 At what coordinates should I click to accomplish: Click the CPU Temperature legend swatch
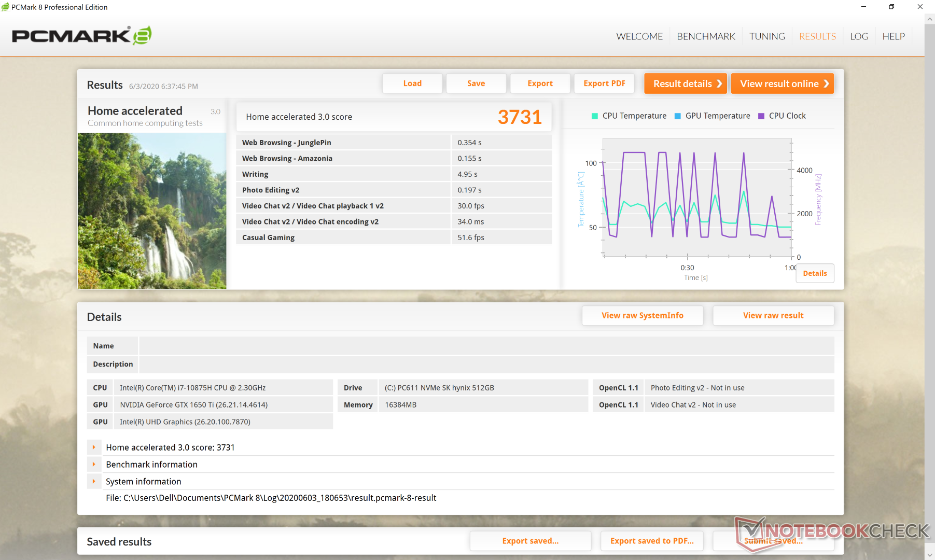(595, 116)
